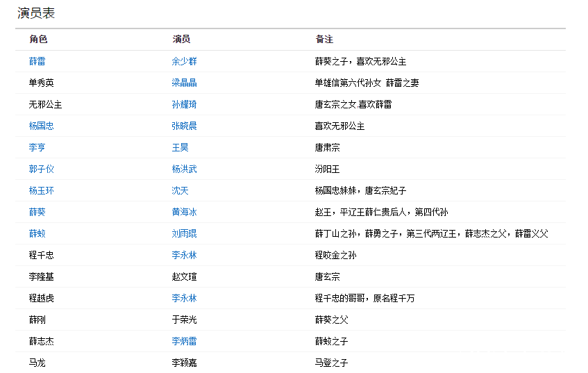Screen dimensions: 588x373
Task: Click the 角色 column header
Action: [38, 39]
